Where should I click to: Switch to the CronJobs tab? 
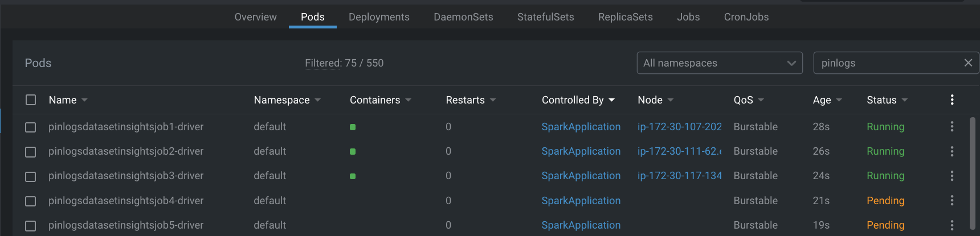(746, 17)
